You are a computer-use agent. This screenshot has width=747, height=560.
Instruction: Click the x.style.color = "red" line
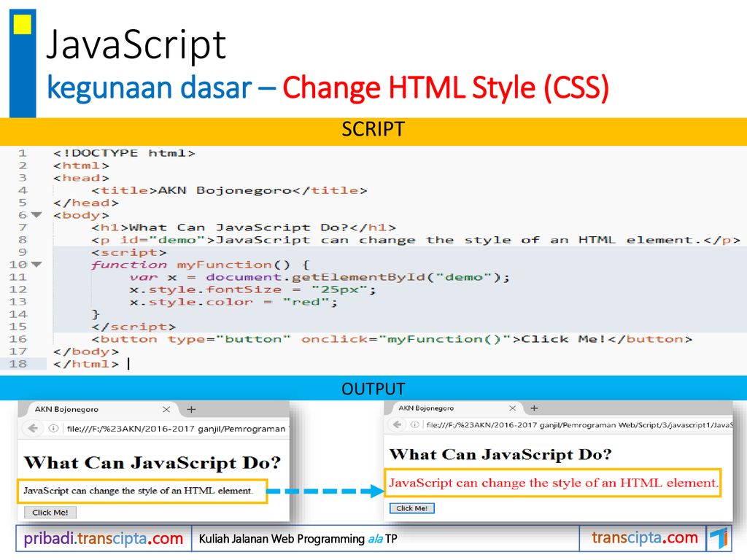233,302
